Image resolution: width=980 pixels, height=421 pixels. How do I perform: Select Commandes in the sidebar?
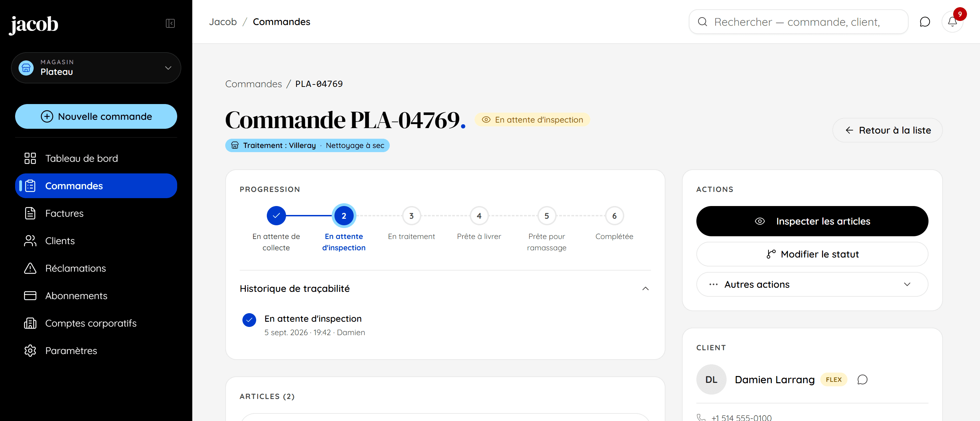96,185
